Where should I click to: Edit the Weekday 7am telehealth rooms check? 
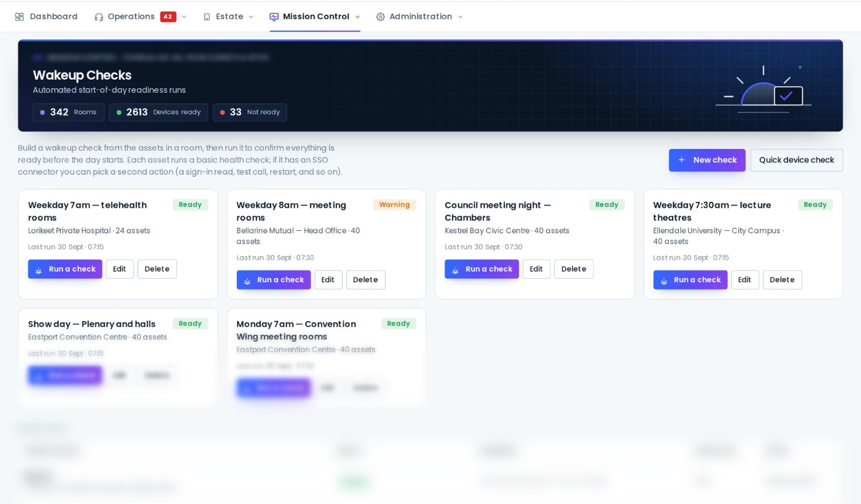(x=119, y=269)
